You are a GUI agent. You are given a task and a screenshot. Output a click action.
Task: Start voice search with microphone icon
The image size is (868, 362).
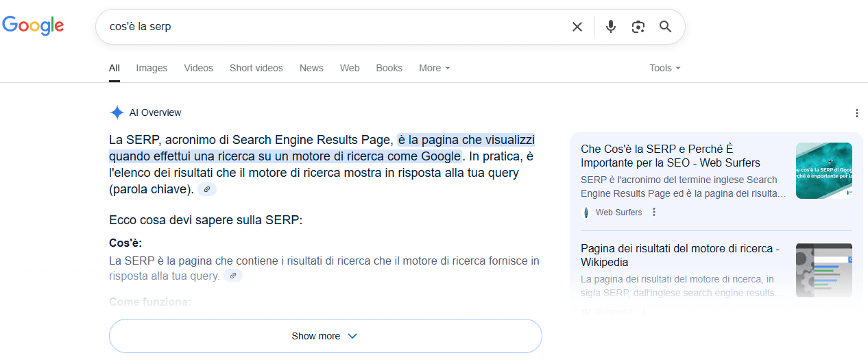pos(611,27)
